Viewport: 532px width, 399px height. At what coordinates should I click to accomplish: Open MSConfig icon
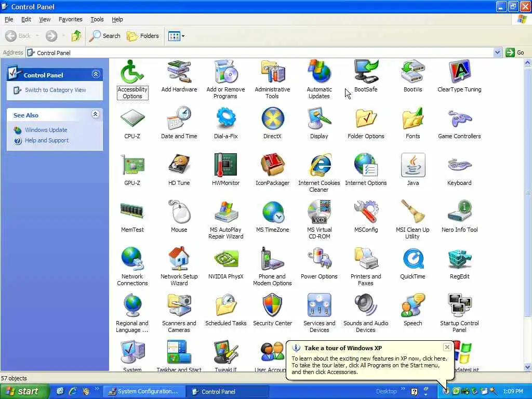366,212
